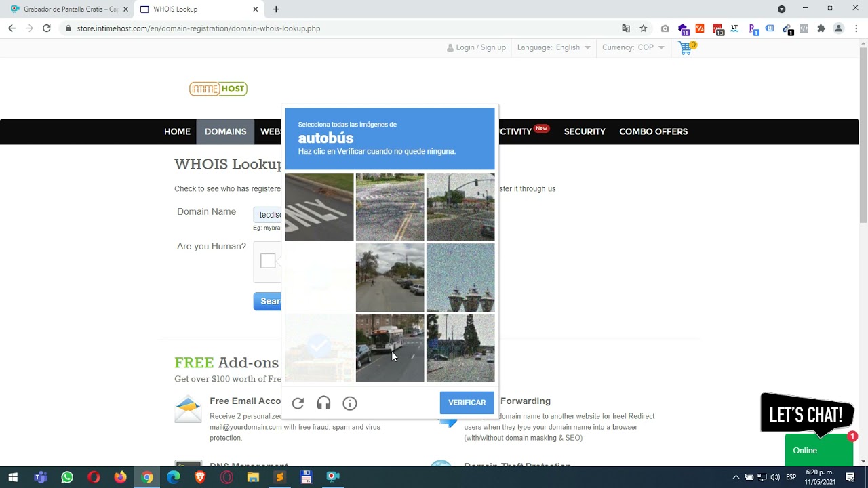Viewport: 868px width, 488px height.
Task: Reload the captcha challenge images
Action: [298, 403]
